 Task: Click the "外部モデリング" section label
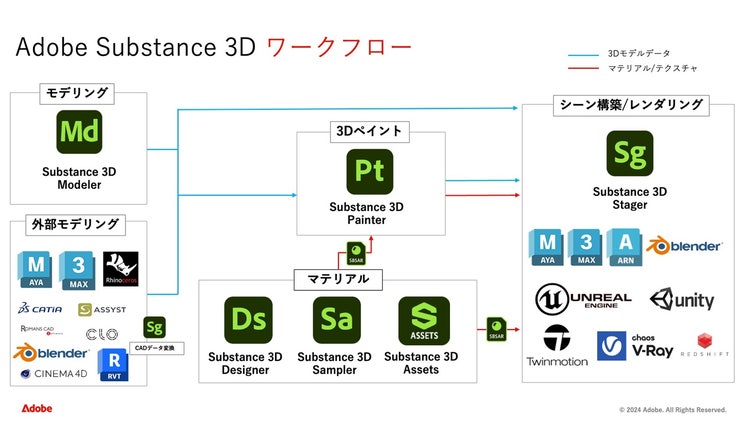(x=76, y=224)
